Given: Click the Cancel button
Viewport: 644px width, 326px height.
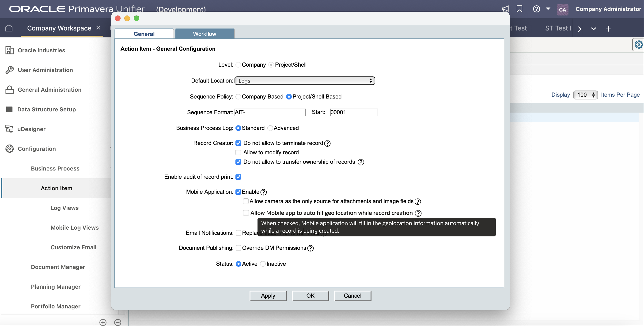Looking at the screenshot, I should 352,296.
